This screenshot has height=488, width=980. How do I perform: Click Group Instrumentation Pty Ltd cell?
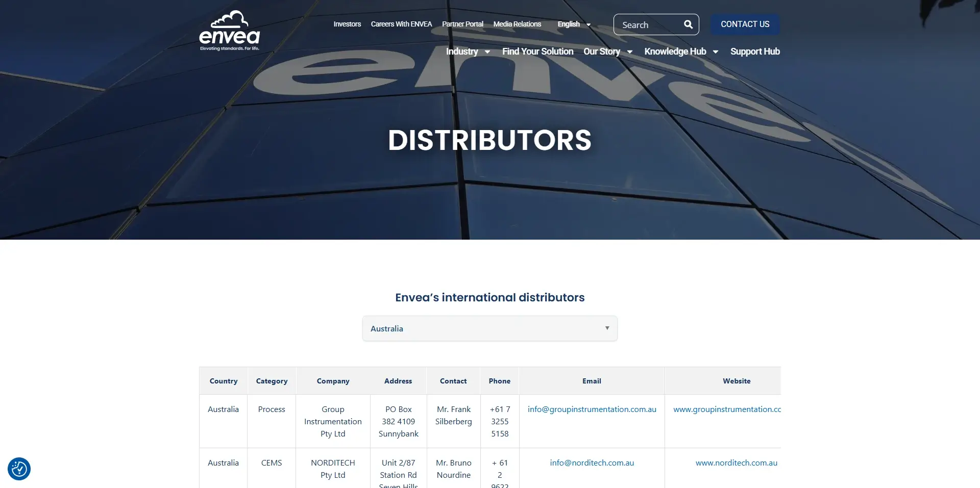(x=333, y=421)
